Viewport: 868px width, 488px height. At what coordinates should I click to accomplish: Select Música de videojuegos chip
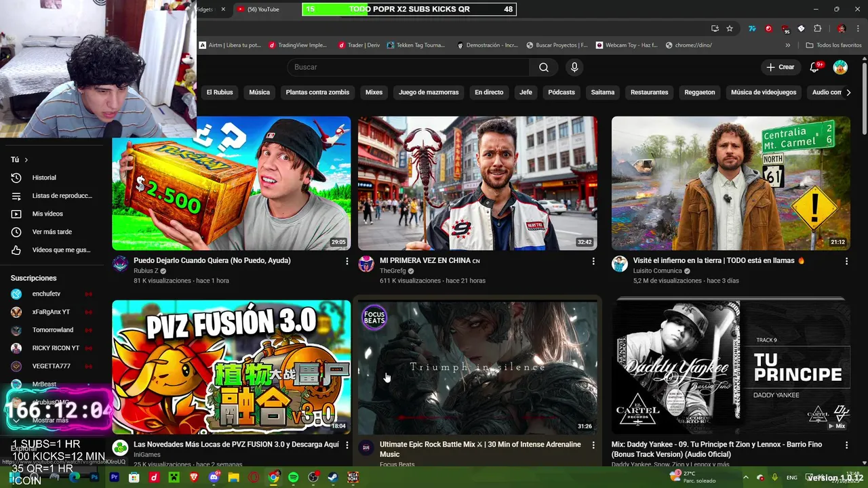point(764,92)
